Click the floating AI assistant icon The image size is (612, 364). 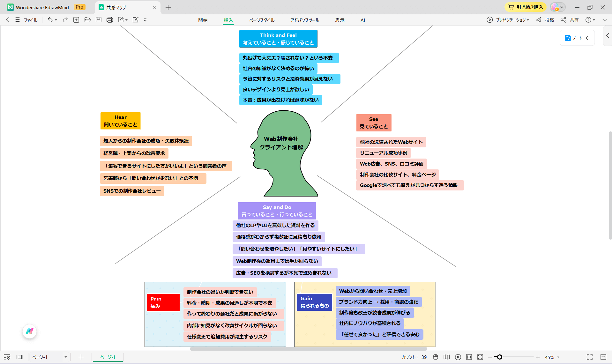[30, 331]
